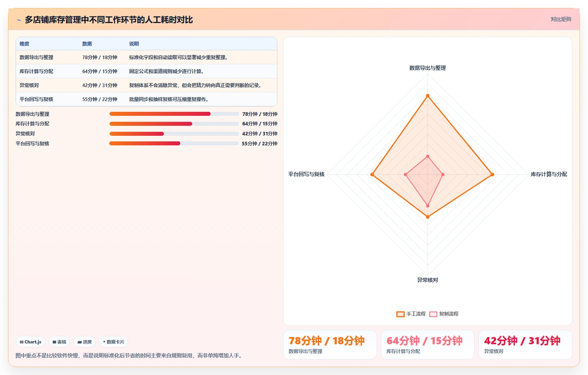Image resolution: width=588 pixels, height=375 pixels.
Task: Click the 数据导出与整理 axis label on radar
Action: point(428,68)
